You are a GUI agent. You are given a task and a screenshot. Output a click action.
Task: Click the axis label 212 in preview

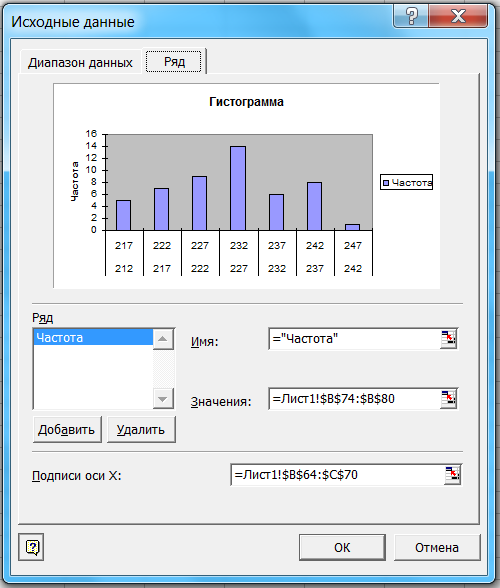tap(124, 269)
